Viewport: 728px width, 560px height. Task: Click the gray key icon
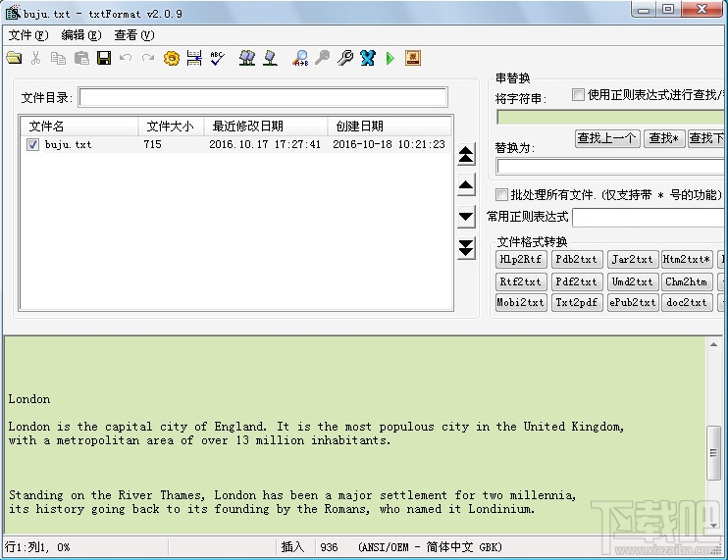[322, 58]
